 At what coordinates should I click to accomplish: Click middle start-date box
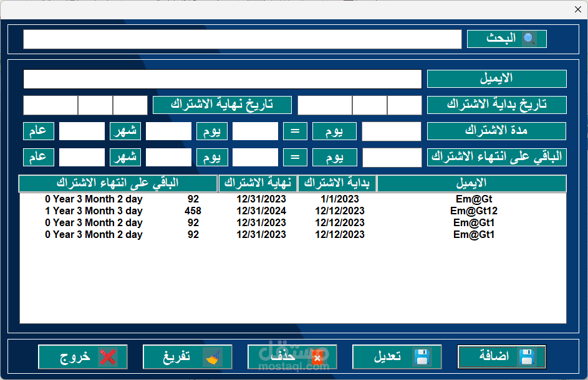370,105
